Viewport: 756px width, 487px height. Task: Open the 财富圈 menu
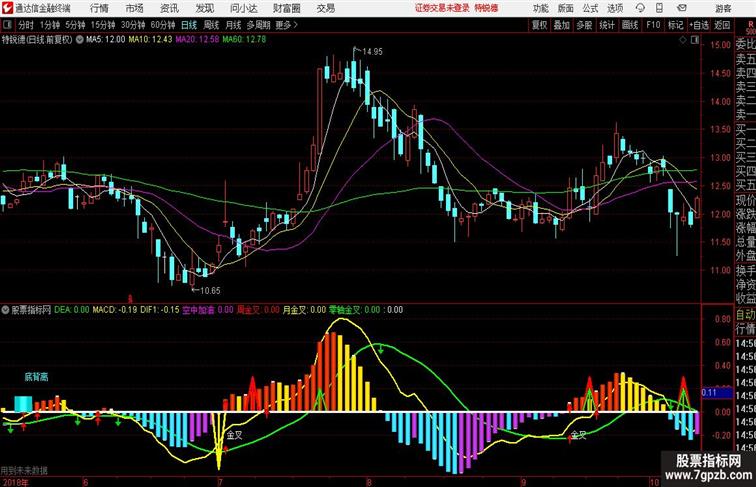[x=286, y=8]
